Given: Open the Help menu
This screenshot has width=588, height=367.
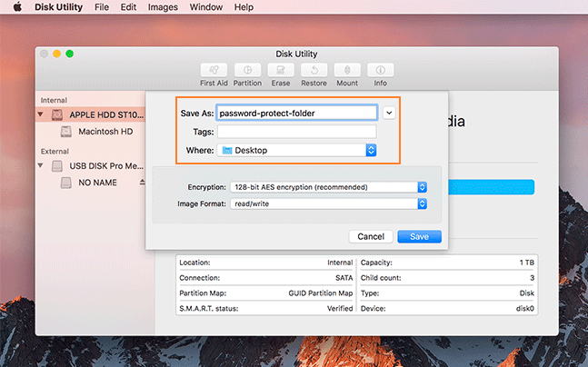Looking at the screenshot, I should click(x=244, y=6).
